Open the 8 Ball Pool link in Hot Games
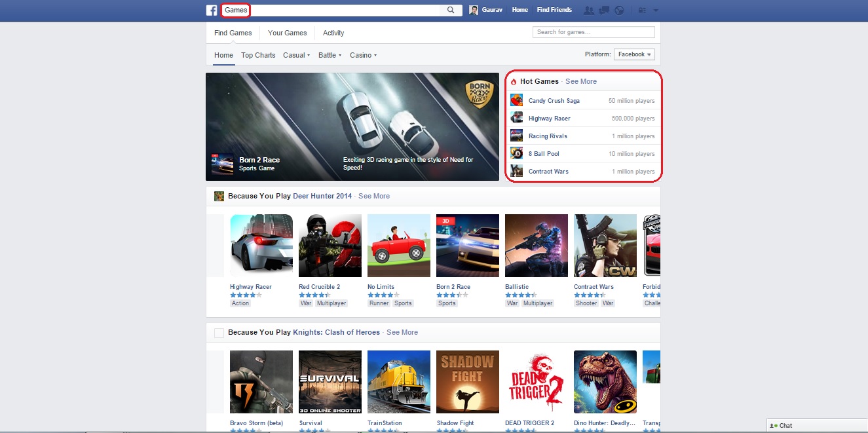This screenshot has height=433, width=868. point(544,154)
